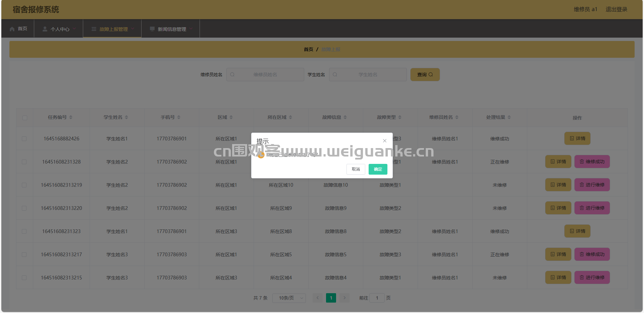This screenshot has height=313, width=644.
Task: Expand the 故障上报管理 dropdown arrow
Action: 132,29
